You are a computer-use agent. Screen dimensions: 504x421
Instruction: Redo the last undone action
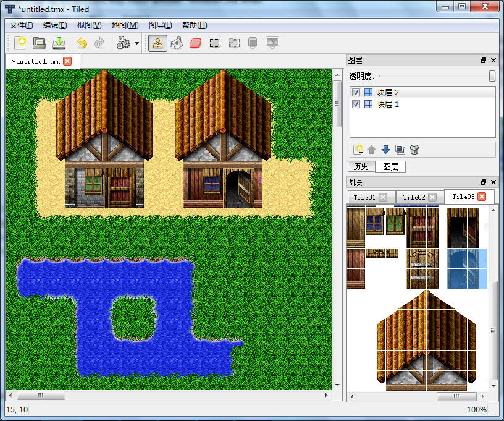coord(99,43)
